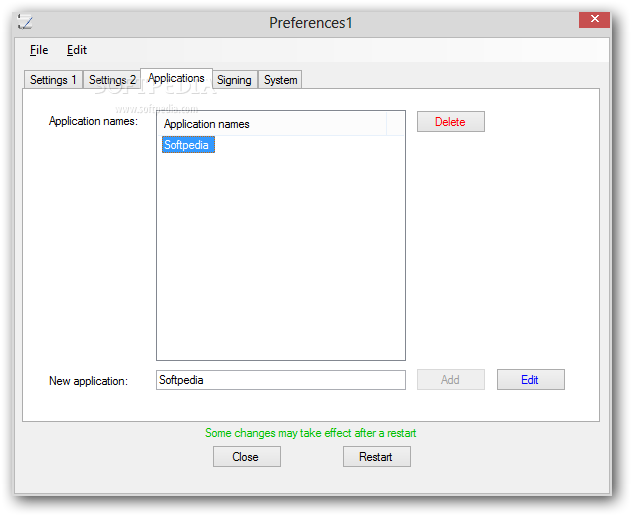Image resolution: width=632 pixels, height=516 pixels.
Task: Switch to the Settings 2 tab
Action: (112, 80)
